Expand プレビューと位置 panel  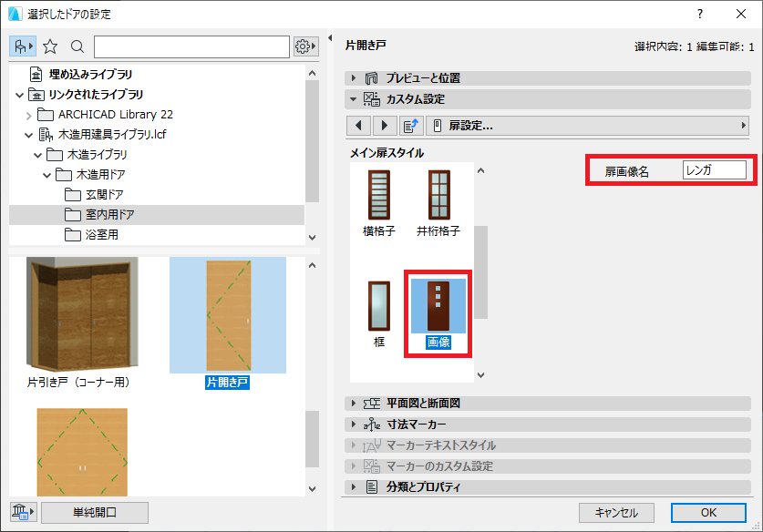click(x=354, y=77)
